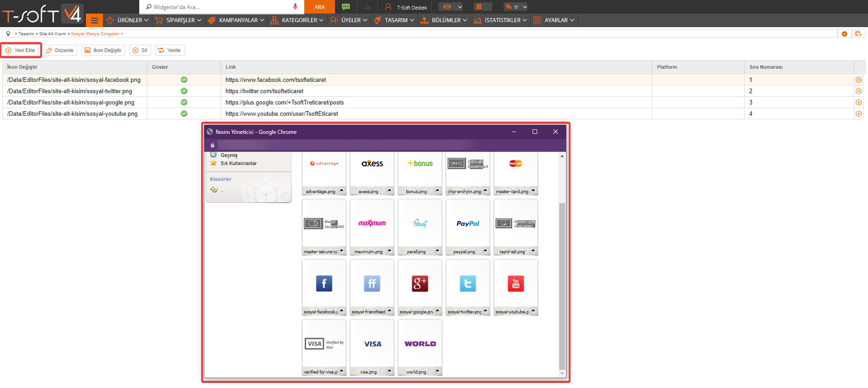This screenshot has width=868, height=388.
Task: Open the İSTATİSTİKLER menu
Action: pos(500,20)
